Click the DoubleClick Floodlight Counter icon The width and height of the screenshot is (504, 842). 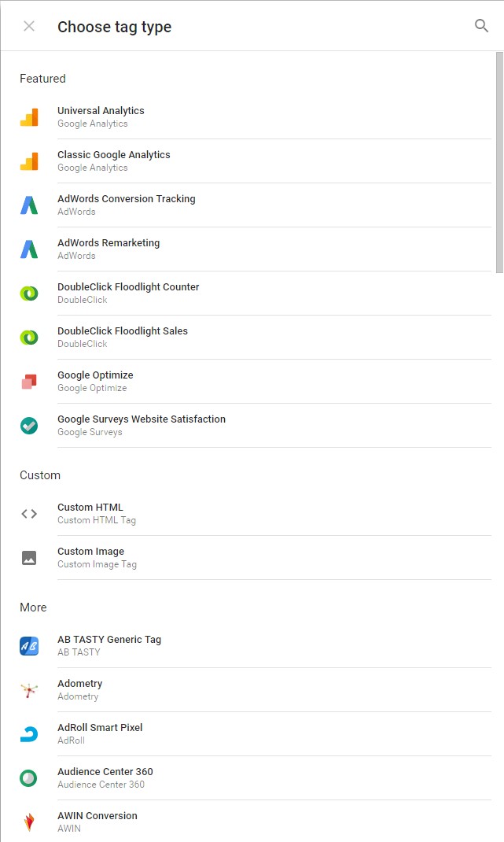click(x=29, y=294)
